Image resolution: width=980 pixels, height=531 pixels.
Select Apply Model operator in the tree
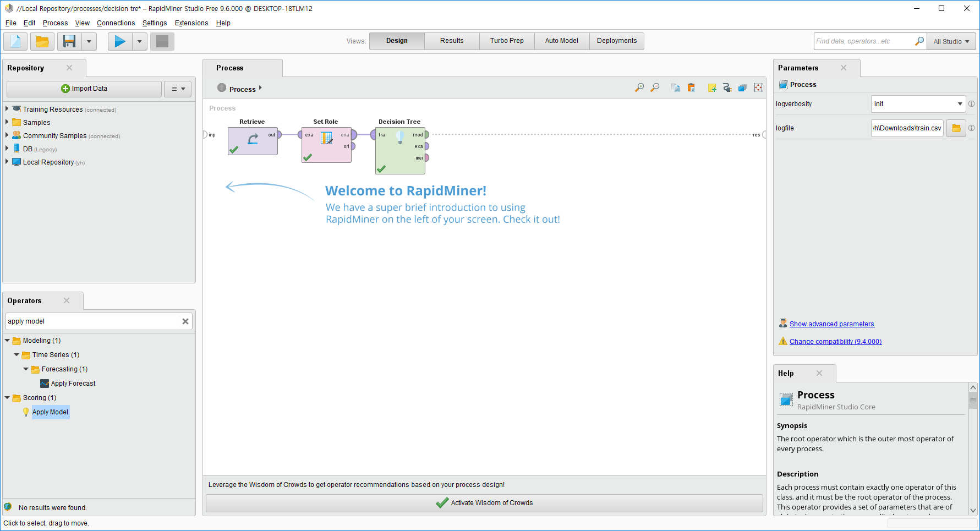pyautogui.click(x=50, y=412)
